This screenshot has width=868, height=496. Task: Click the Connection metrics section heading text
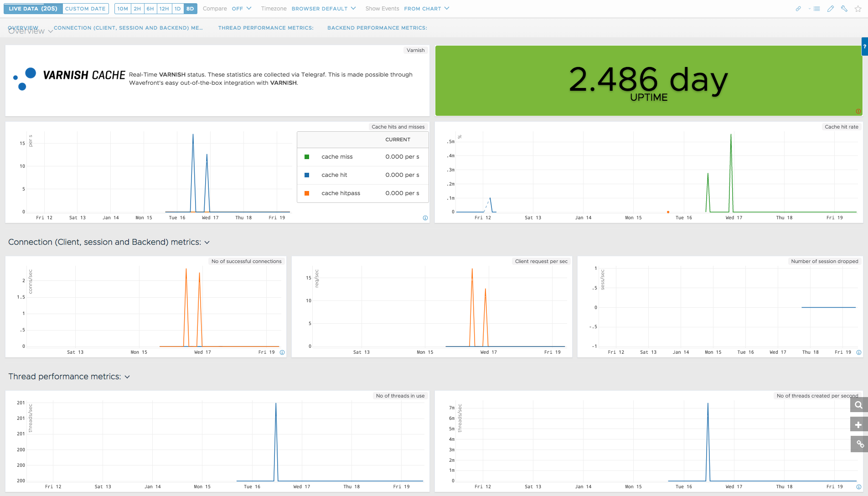pos(104,242)
